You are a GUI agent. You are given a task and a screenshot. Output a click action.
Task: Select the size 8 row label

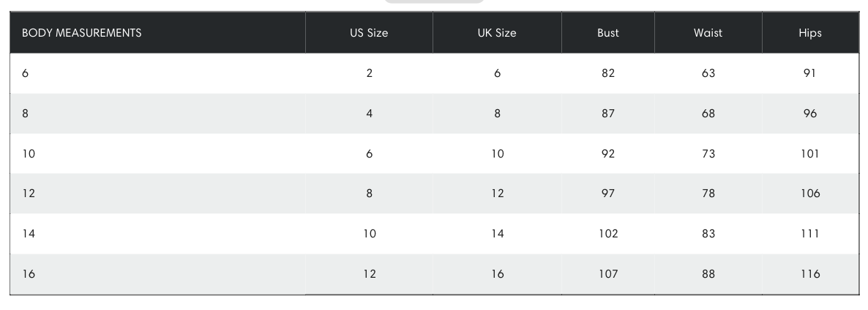[x=25, y=113]
